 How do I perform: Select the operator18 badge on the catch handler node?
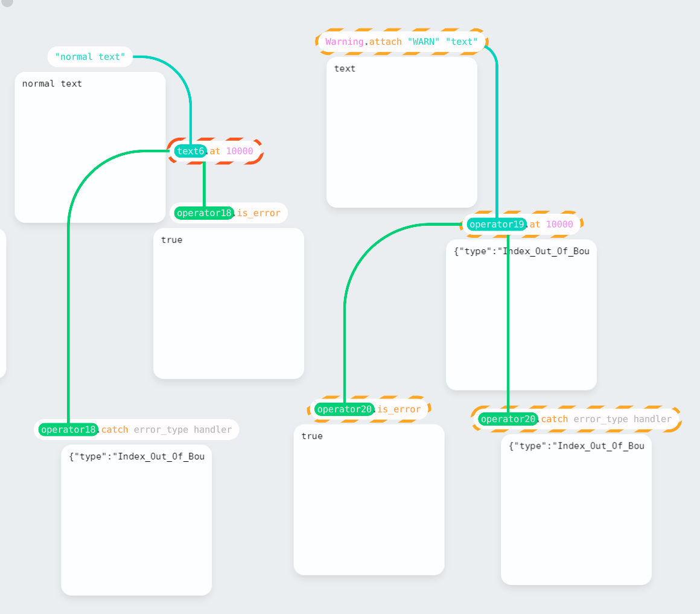click(68, 429)
